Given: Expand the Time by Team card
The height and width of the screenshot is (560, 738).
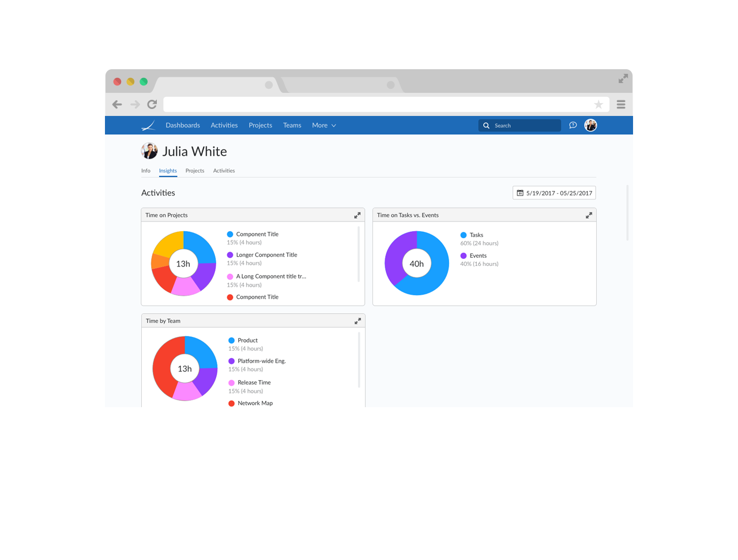Looking at the screenshot, I should (357, 321).
